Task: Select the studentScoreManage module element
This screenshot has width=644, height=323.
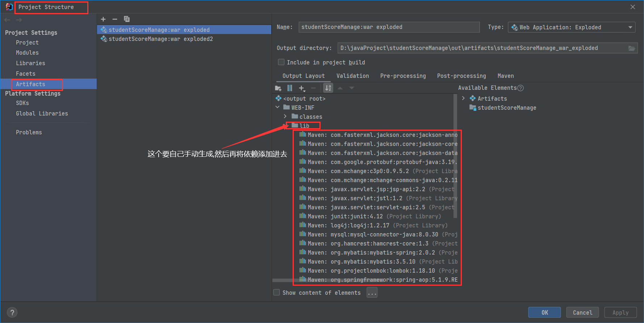Action: pos(503,108)
